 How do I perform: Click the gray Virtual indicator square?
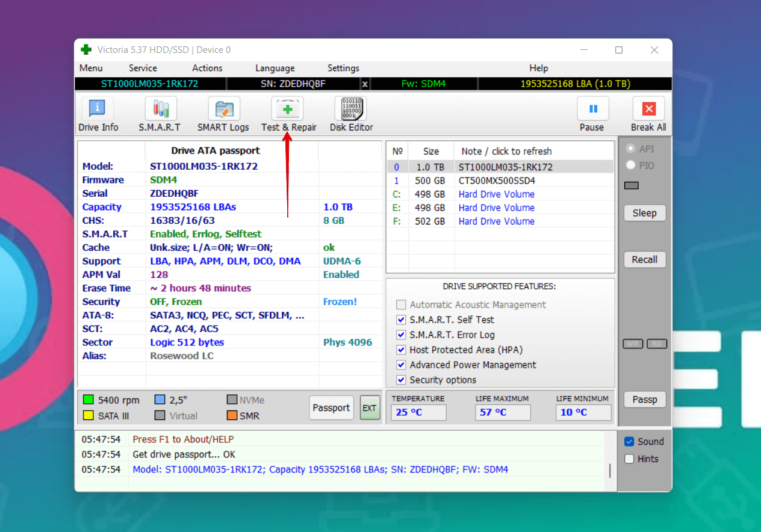[160, 415]
